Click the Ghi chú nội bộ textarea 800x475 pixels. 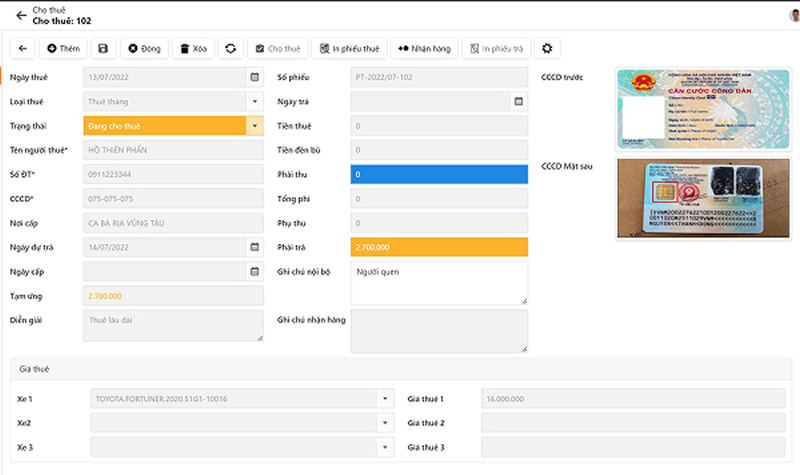(x=439, y=283)
